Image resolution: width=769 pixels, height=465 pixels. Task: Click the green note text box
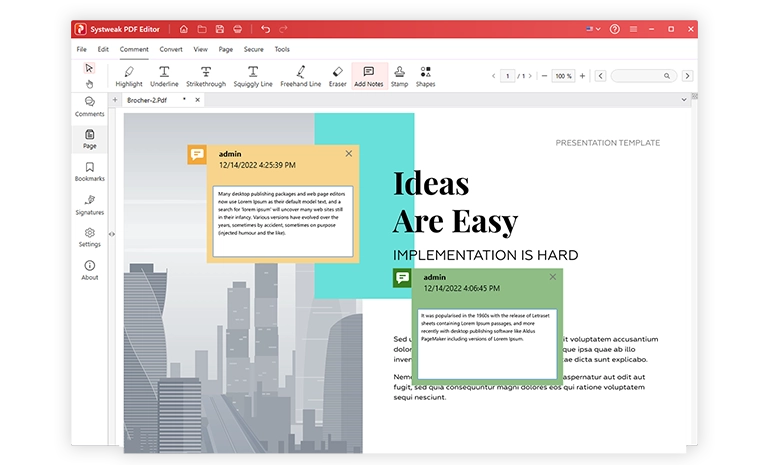tap(487, 344)
